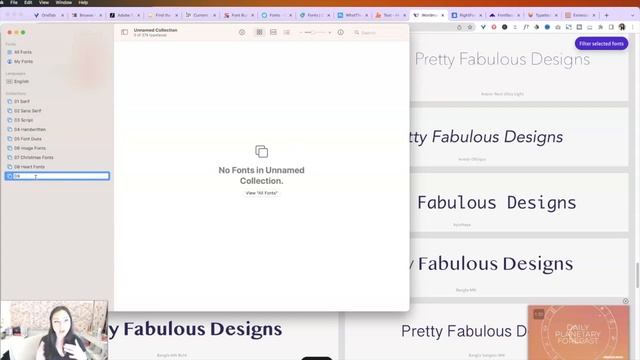Image resolution: width=640 pixels, height=360 pixels.
Task: Open the font info icon
Action: coord(340,32)
